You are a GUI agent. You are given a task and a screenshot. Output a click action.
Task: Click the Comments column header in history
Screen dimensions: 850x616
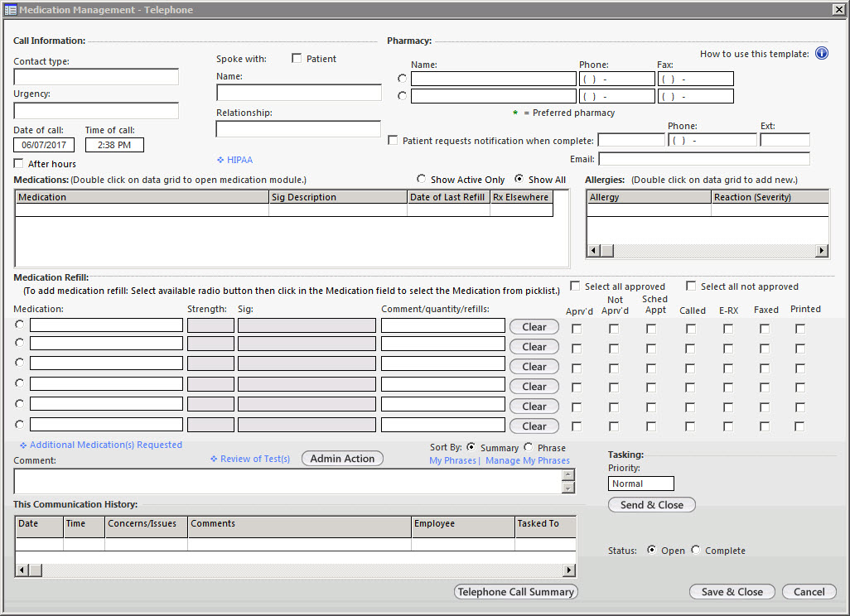[x=299, y=527]
